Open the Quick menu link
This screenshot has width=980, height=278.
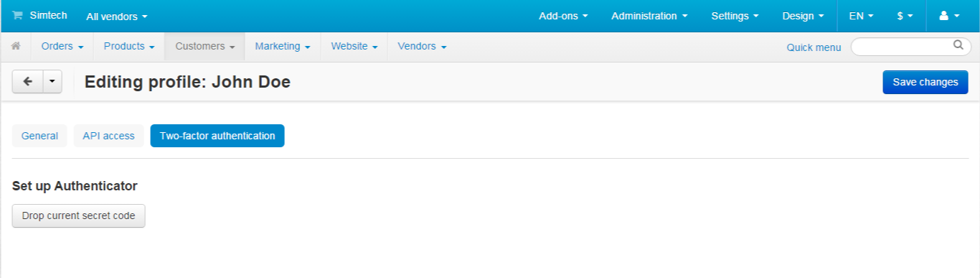[x=814, y=47]
